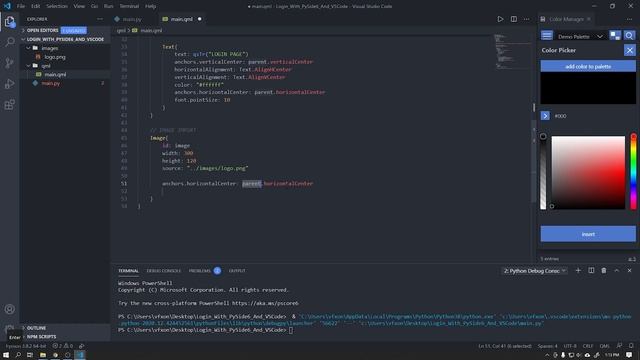Image resolution: width=640 pixels, height=360 pixels.
Task: Open File Explorer from the taskbar
Action: (42, 355)
